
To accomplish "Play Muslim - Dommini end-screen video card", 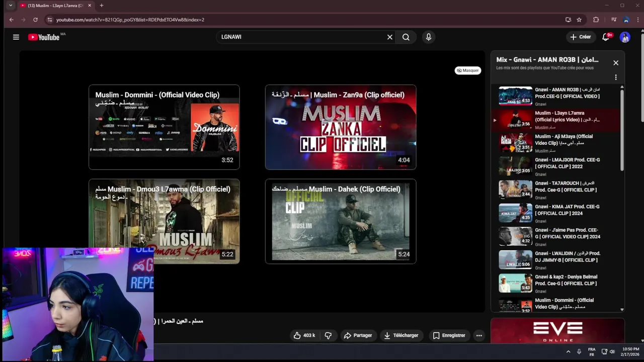I will 164,127.
